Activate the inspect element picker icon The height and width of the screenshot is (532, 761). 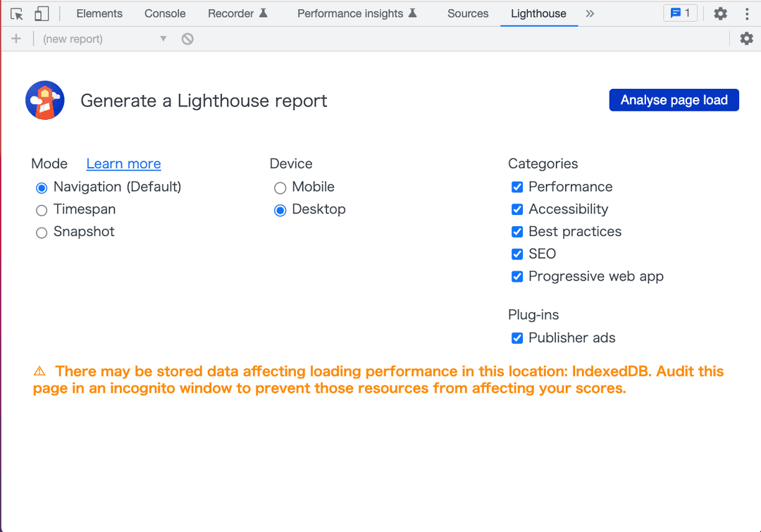point(17,13)
